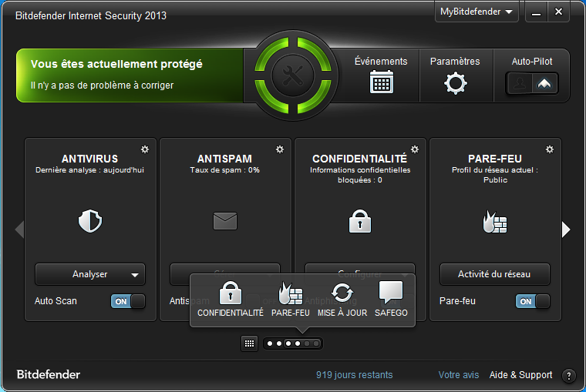Select Mise à jour in popup
Screen dimensions: 586x392
coord(342,300)
